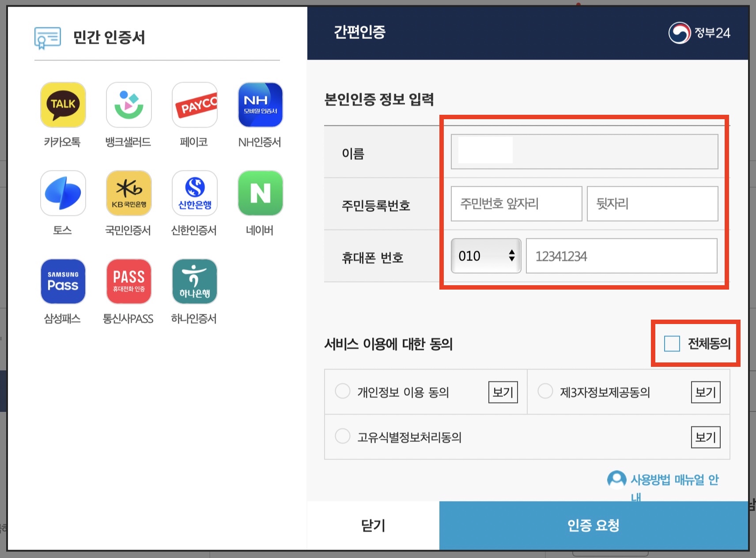Viewport: 756px width, 558px height.
Task: Click the 이름 field label
Action: point(353,154)
